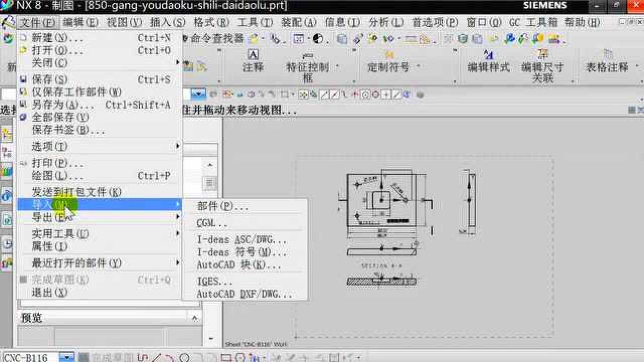Image resolution: width=644 pixels, height=362 pixels.
Task: Click the ruler measurement icon in the top toolbar
Action: pos(411,39)
